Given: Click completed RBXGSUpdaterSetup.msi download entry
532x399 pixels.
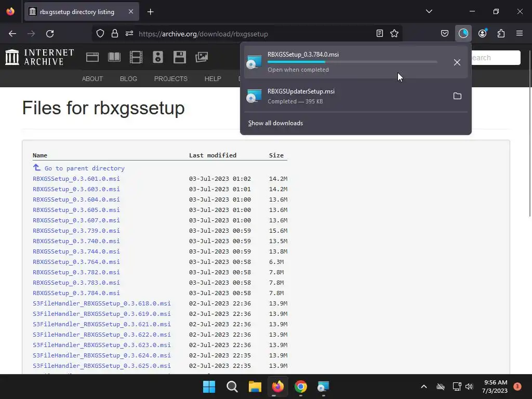Looking at the screenshot, I should [x=355, y=96].
